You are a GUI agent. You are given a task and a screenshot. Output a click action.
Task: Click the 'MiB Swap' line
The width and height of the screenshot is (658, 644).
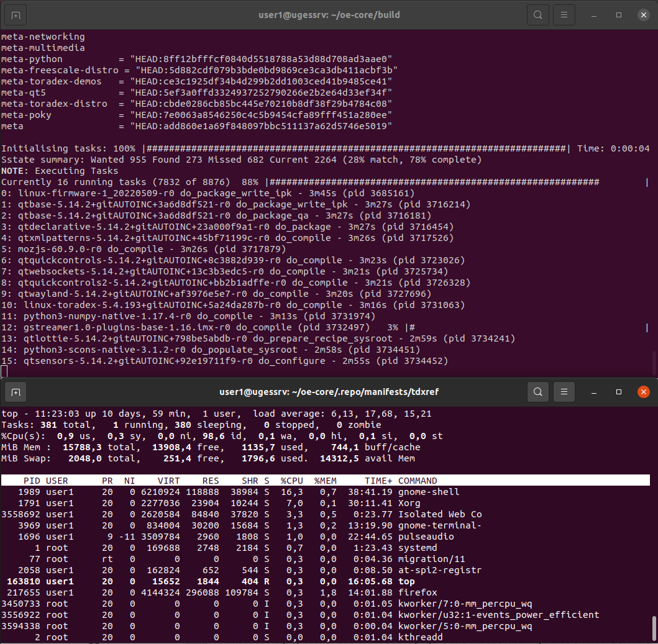click(x=208, y=458)
